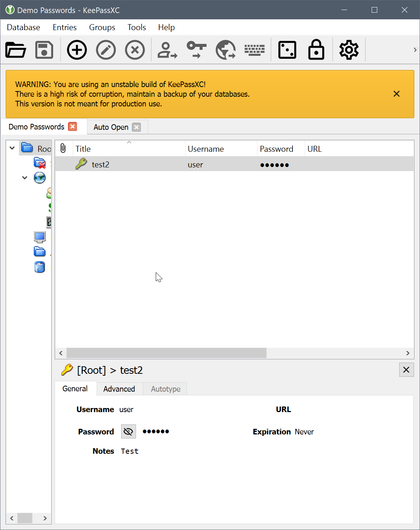Delete selected entry with X circle icon
Screen dimensions: 420x530
(x=135, y=50)
